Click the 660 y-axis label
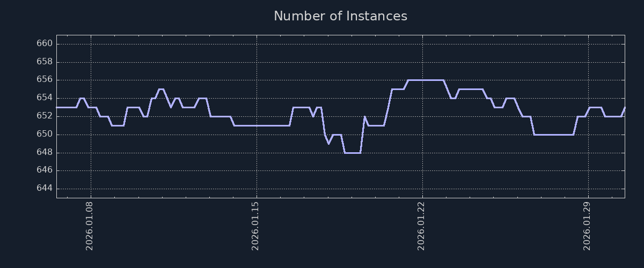This screenshot has width=644, height=268. click(x=45, y=43)
